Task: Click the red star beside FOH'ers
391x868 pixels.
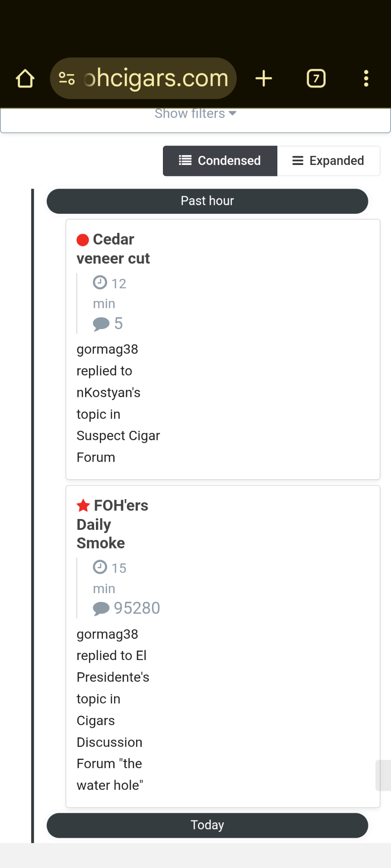Action: tap(83, 505)
